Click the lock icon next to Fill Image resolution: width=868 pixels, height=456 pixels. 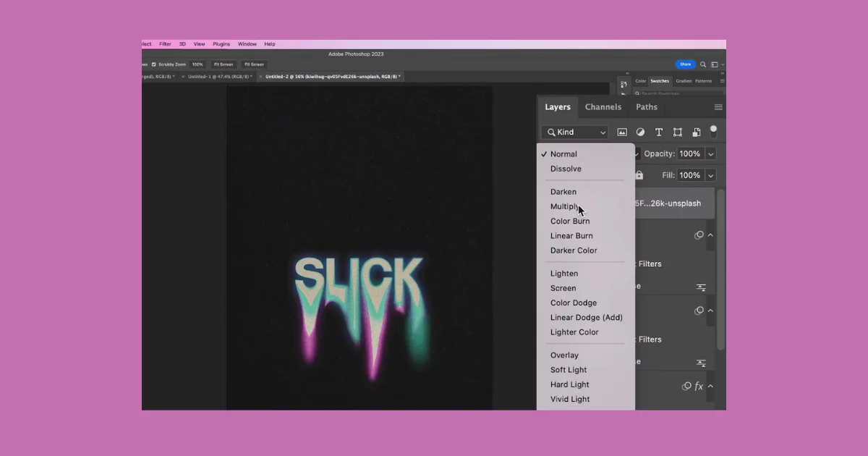coord(639,175)
